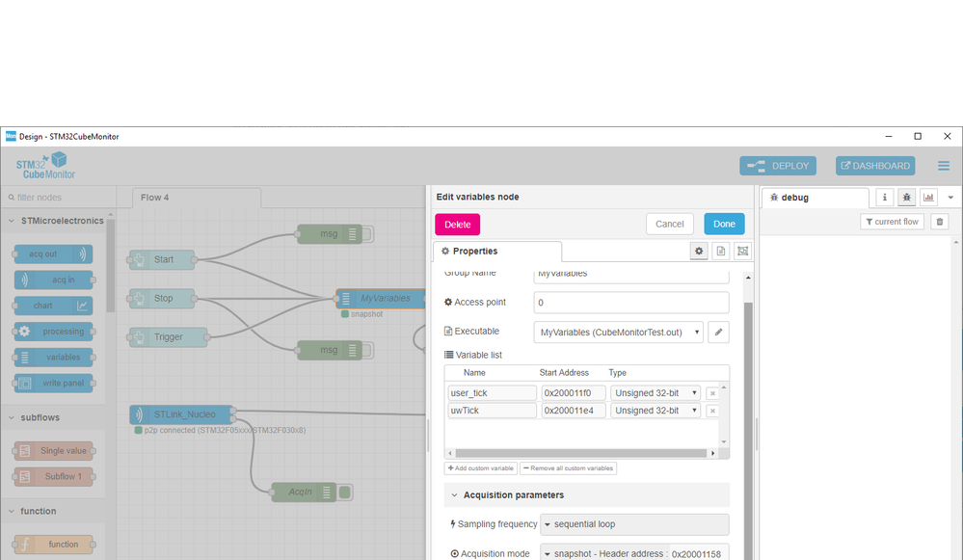
Task: Focus the filter nodes search box
Action: point(60,198)
